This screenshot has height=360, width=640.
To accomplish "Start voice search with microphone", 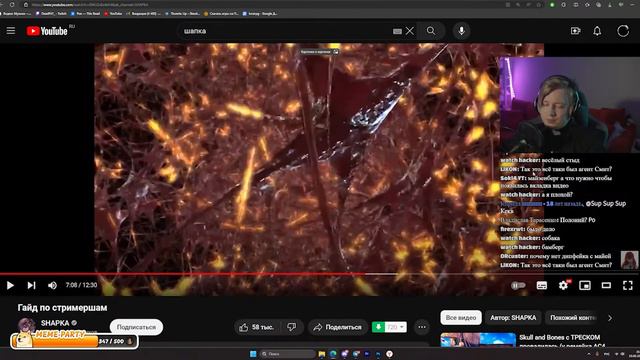I will 461,31.
